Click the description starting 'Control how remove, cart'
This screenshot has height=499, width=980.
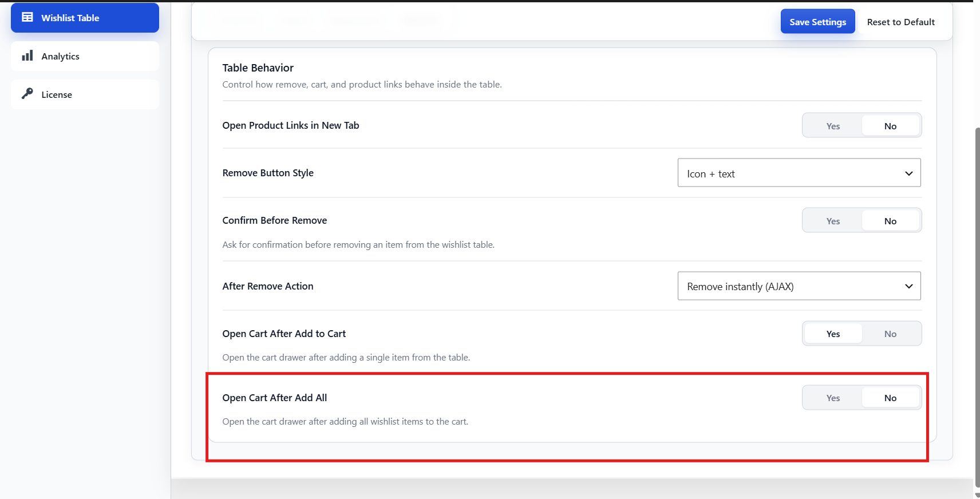pyautogui.click(x=362, y=85)
